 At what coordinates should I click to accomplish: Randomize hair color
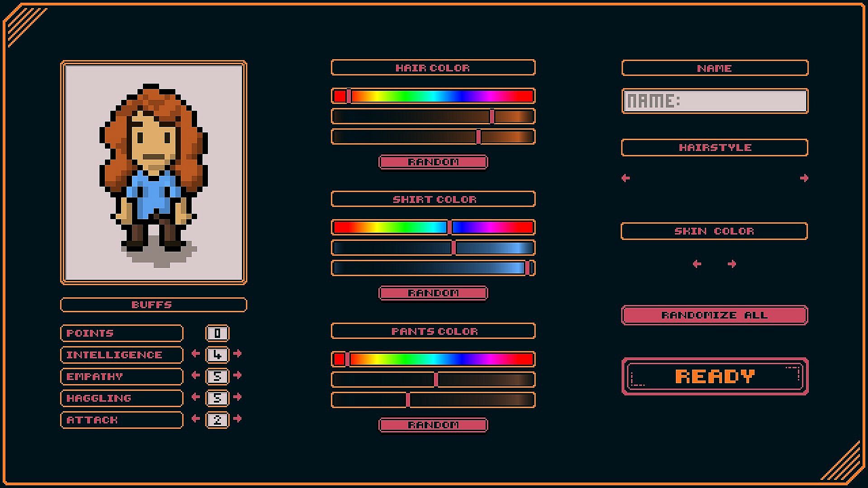pyautogui.click(x=433, y=162)
